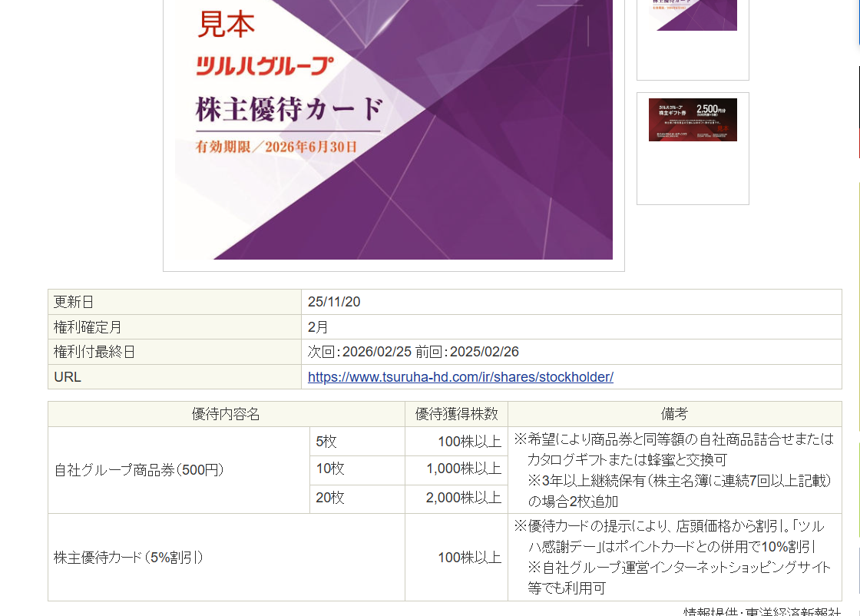The image size is (860, 616).
Task: Open the tsuruha-hd.com stockholder URL link
Action: 460,377
